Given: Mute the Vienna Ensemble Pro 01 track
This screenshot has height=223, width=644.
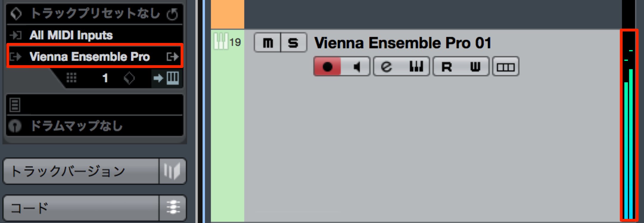Looking at the screenshot, I should pyautogui.click(x=267, y=43).
